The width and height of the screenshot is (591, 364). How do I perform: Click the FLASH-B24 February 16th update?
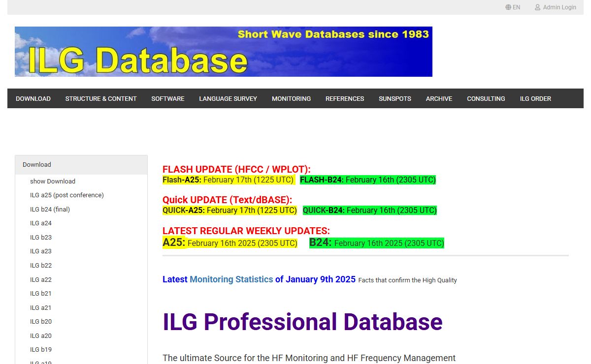click(368, 180)
